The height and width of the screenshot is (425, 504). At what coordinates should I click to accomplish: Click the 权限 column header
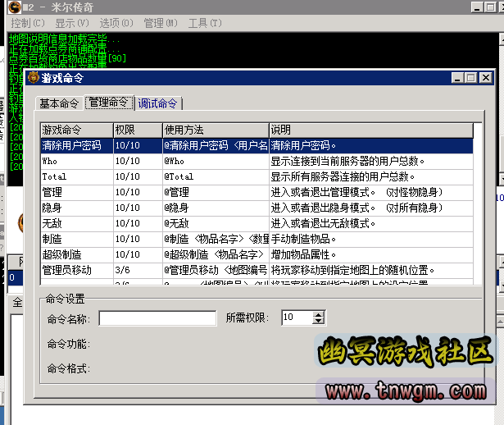pos(138,130)
